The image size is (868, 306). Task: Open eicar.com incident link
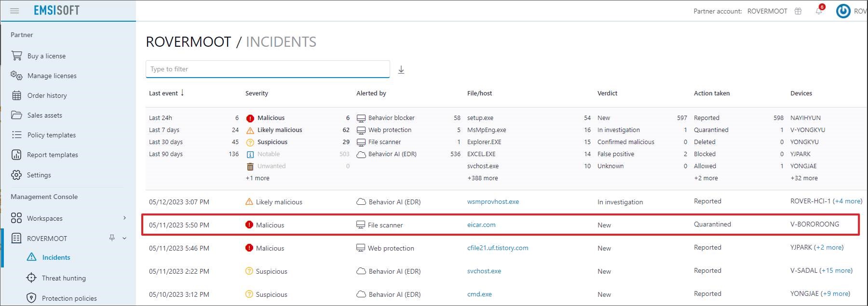point(481,225)
